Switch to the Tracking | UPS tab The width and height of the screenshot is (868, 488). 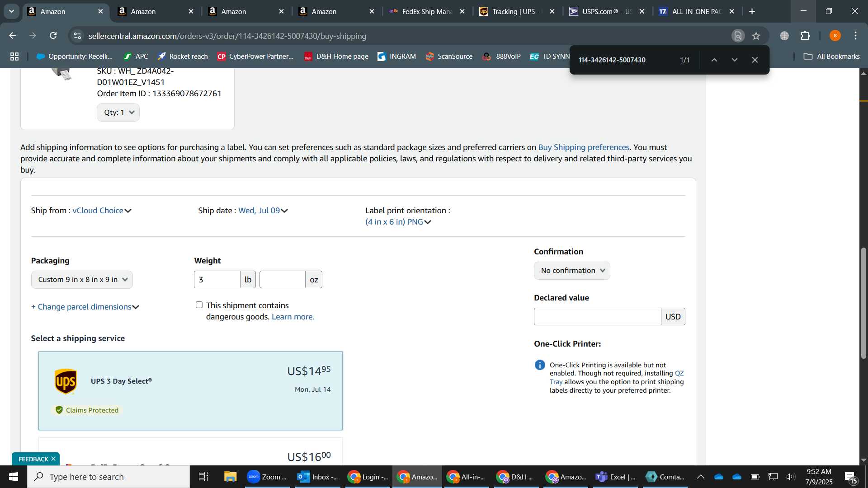pos(516,11)
